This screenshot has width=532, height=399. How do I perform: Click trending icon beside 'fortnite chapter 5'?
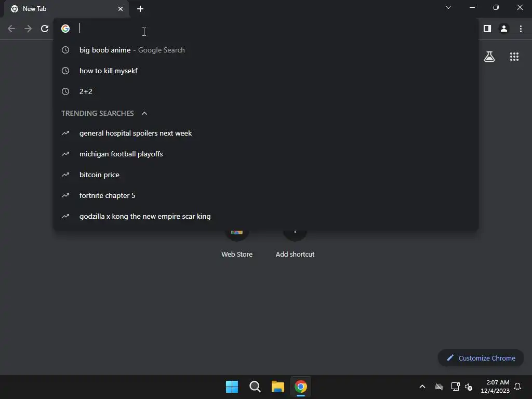pyautogui.click(x=65, y=195)
